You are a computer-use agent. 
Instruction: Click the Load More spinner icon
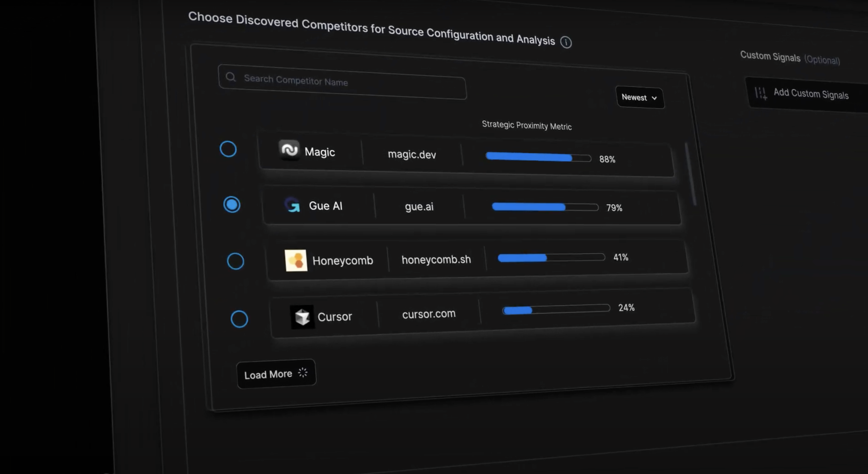tap(302, 372)
